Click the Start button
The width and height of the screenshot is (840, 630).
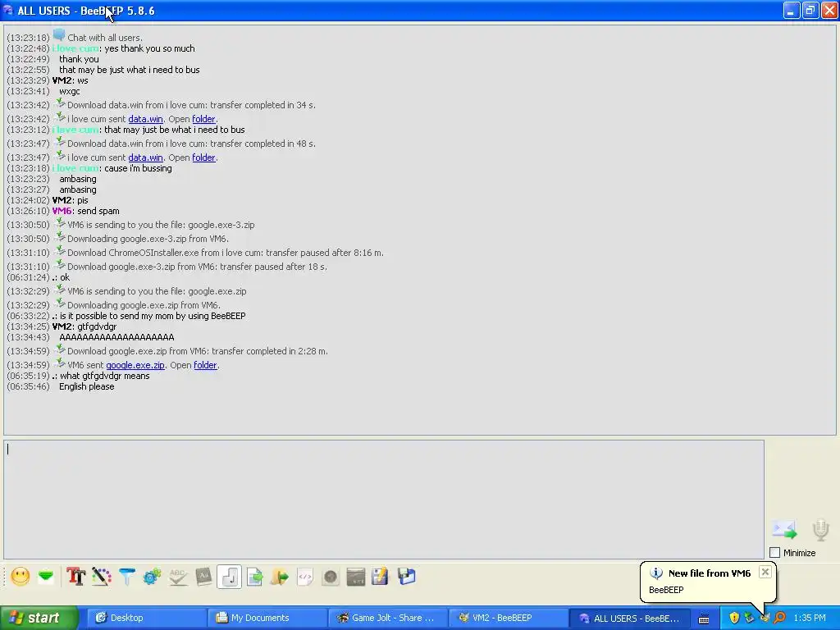pos(39,619)
